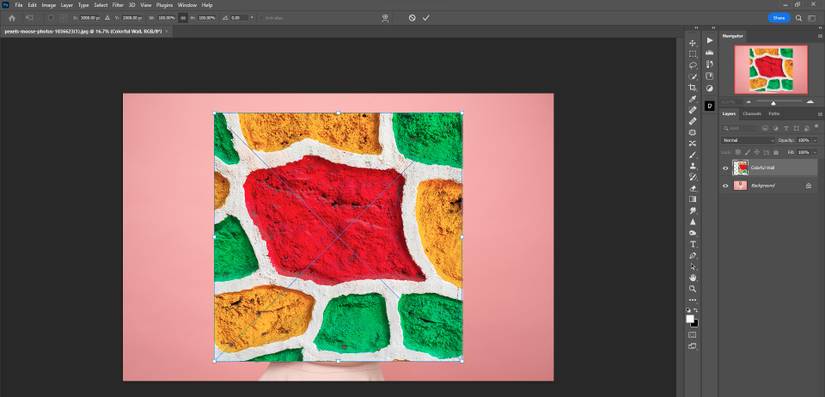Viewport: 825px width, 397px height.
Task: Click the Navigator preview thumbnail
Action: click(x=771, y=69)
